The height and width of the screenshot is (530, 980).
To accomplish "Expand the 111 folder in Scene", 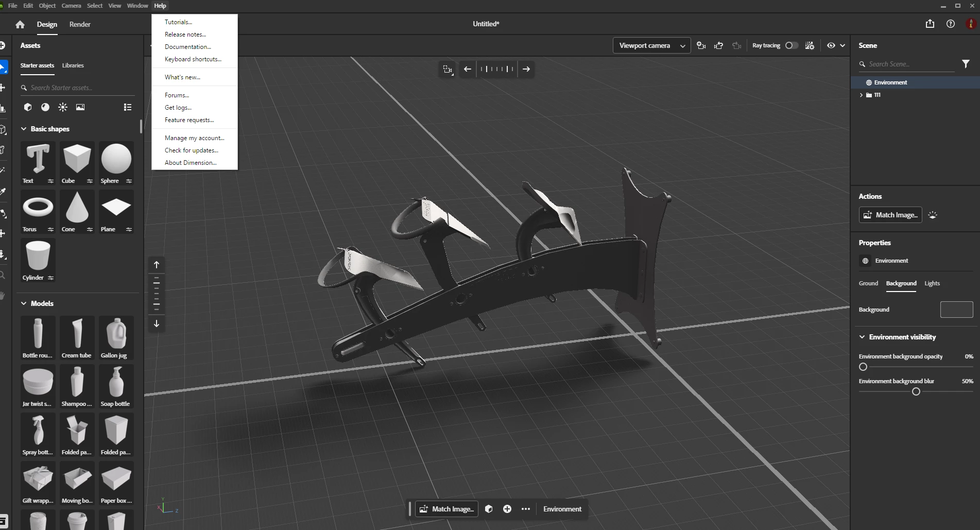I will click(861, 95).
